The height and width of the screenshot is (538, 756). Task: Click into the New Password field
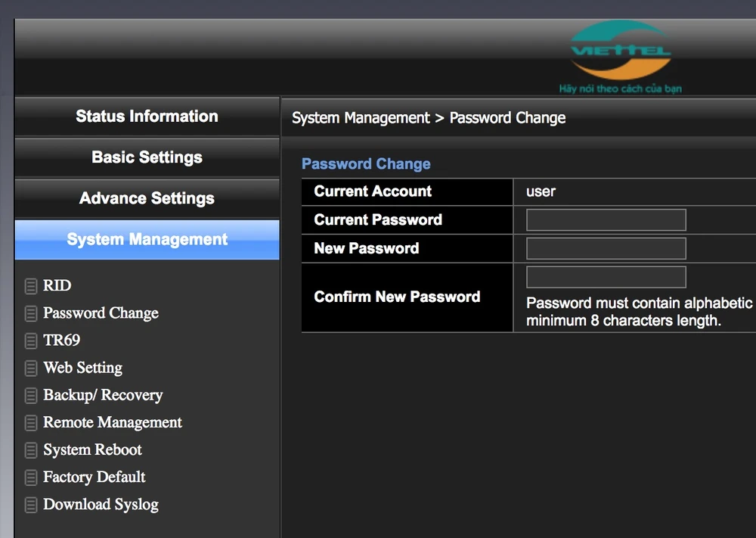pos(606,249)
